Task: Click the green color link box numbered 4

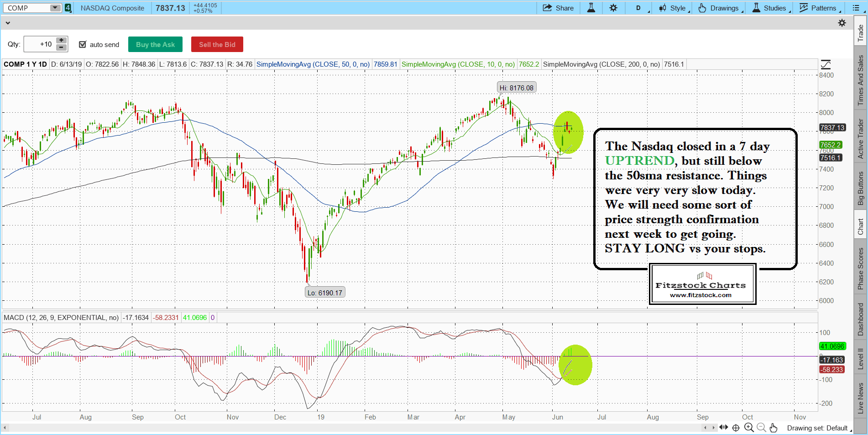Action: (x=68, y=8)
